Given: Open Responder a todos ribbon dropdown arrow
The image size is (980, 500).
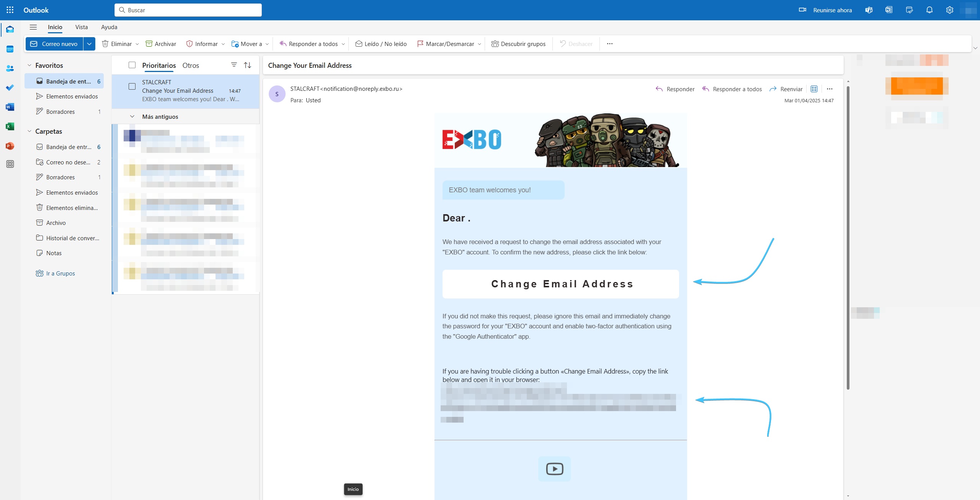Looking at the screenshot, I should (x=343, y=44).
